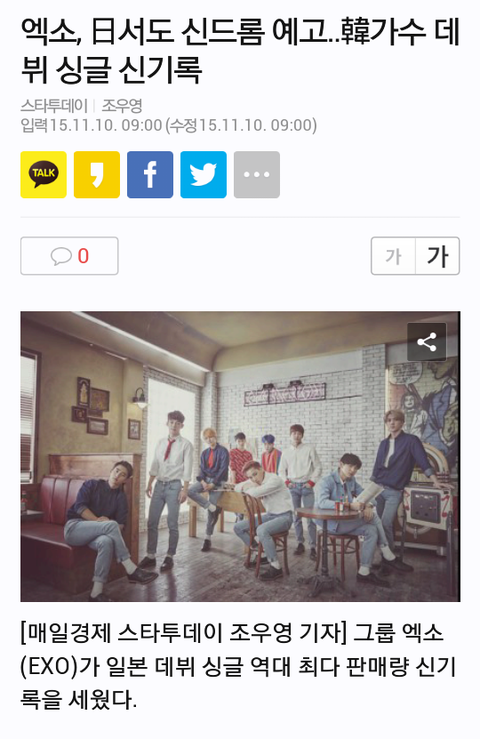Click the comment speech bubble icon

(61, 256)
